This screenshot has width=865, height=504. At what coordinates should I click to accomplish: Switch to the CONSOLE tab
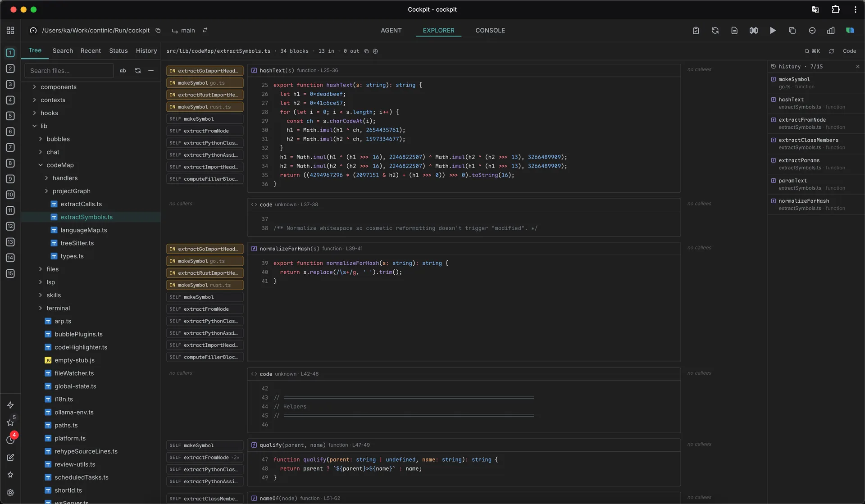click(x=490, y=30)
